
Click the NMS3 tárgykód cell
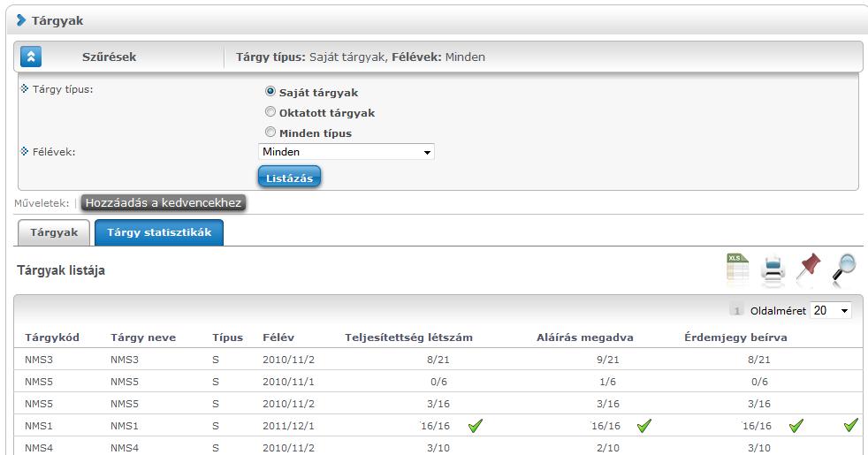coord(39,360)
